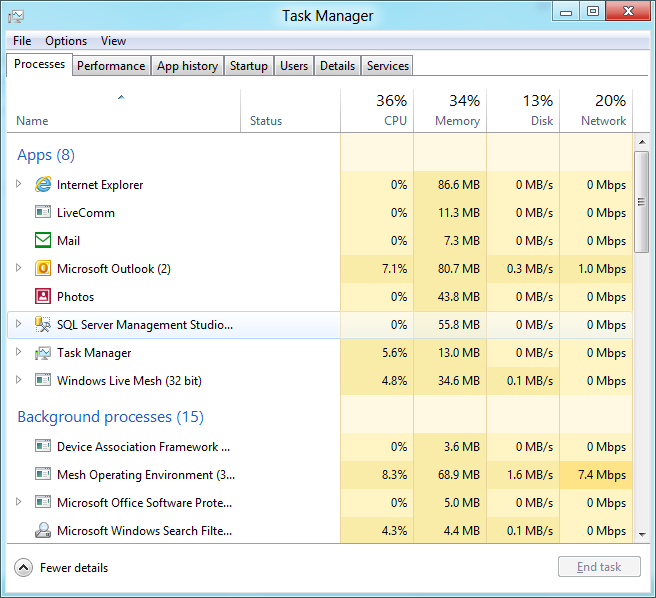Click the LiveComm process icon
656x598 pixels.
point(43,212)
